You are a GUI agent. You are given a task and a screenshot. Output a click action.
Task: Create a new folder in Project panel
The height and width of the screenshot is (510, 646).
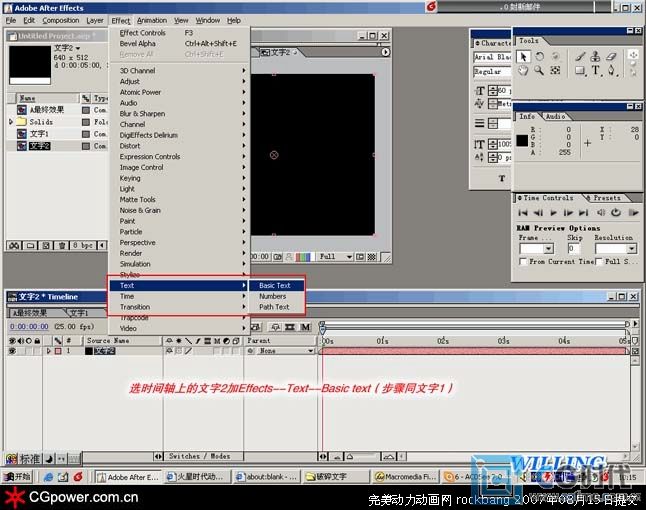tap(30, 246)
